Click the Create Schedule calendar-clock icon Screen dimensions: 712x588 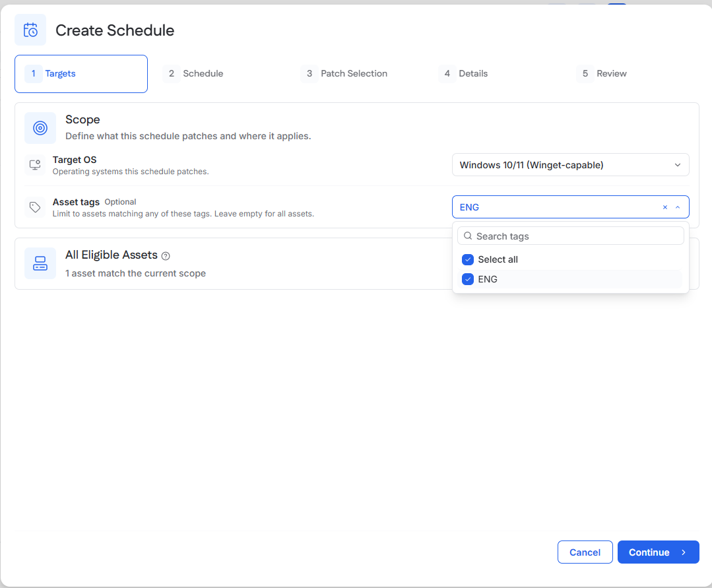pos(30,30)
